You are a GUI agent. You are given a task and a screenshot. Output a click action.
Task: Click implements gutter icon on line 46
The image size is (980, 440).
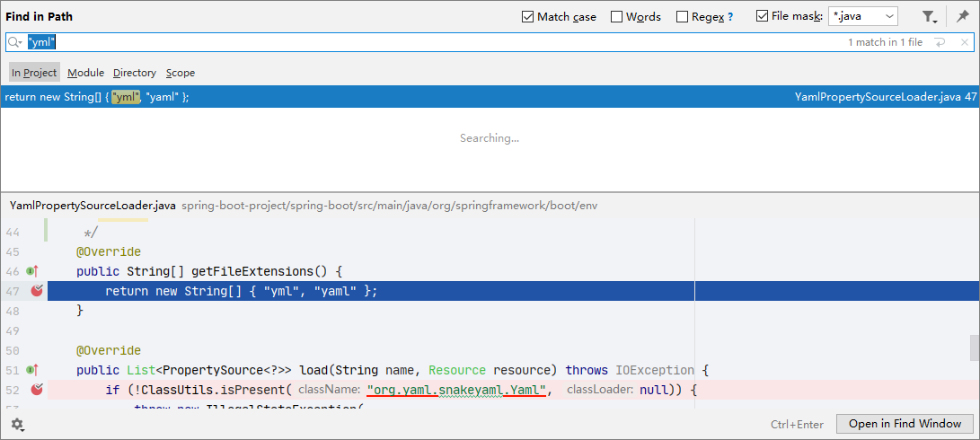[x=32, y=271]
